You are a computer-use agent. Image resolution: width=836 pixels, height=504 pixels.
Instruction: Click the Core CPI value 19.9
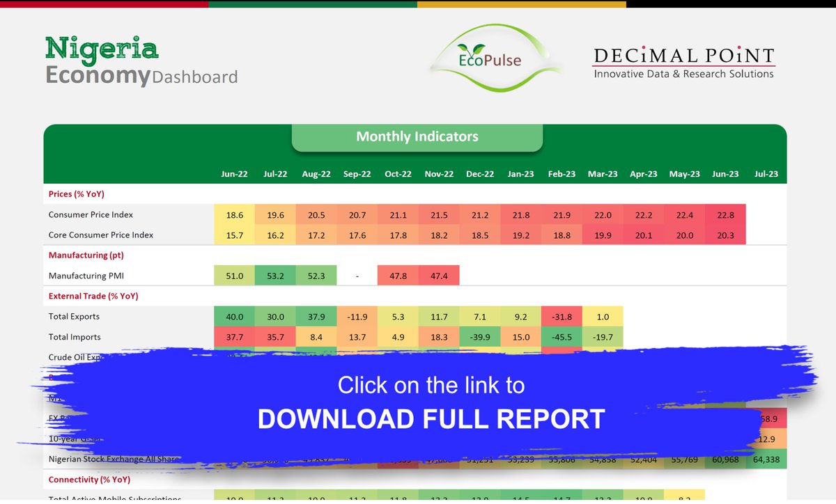[603, 235]
